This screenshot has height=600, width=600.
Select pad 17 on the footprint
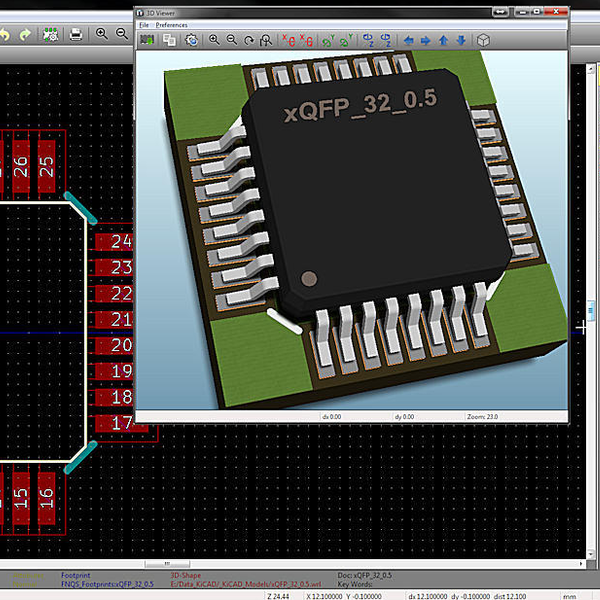pos(121,423)
